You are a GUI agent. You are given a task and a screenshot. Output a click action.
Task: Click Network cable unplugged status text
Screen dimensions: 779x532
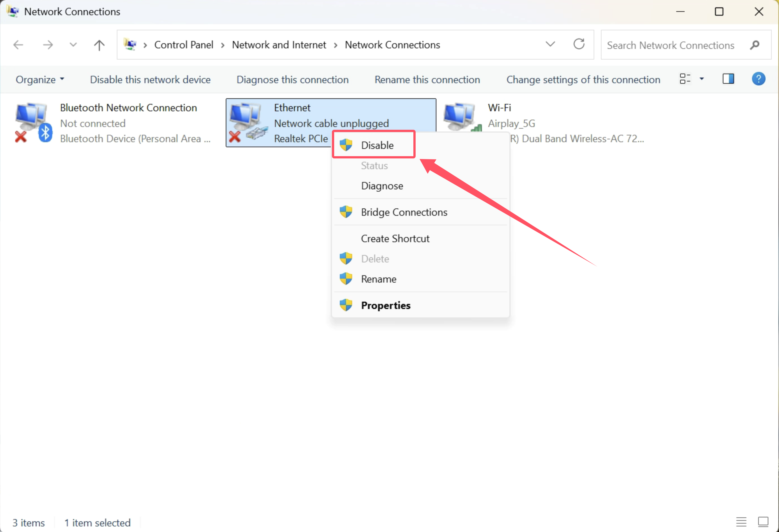click(331, 123)
